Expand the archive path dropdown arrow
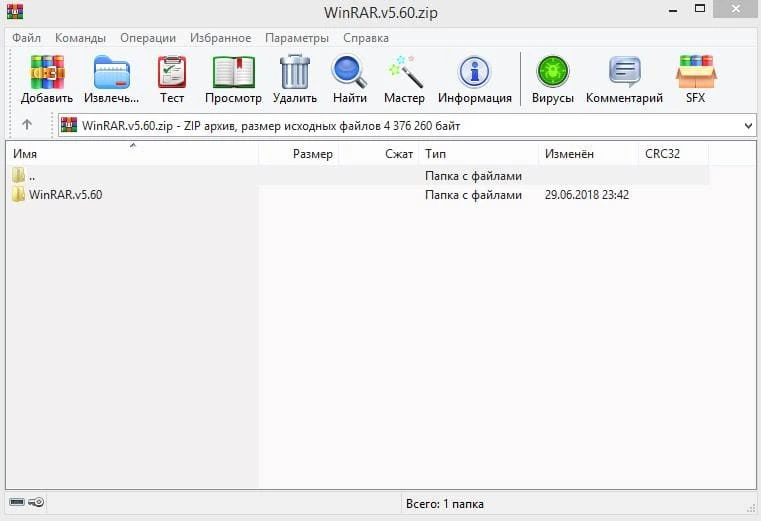The image size is (761, 521). [748, 126]
